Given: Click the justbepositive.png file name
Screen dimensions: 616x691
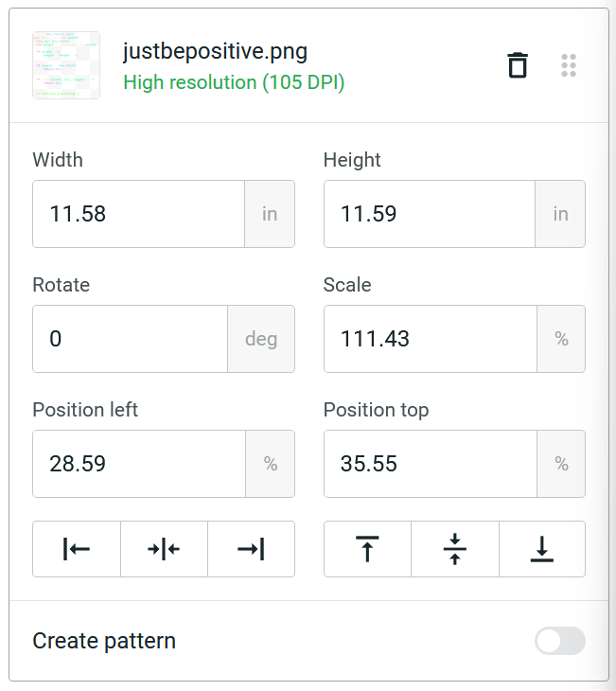Looking at the screenshot, I should coord(215,51).
